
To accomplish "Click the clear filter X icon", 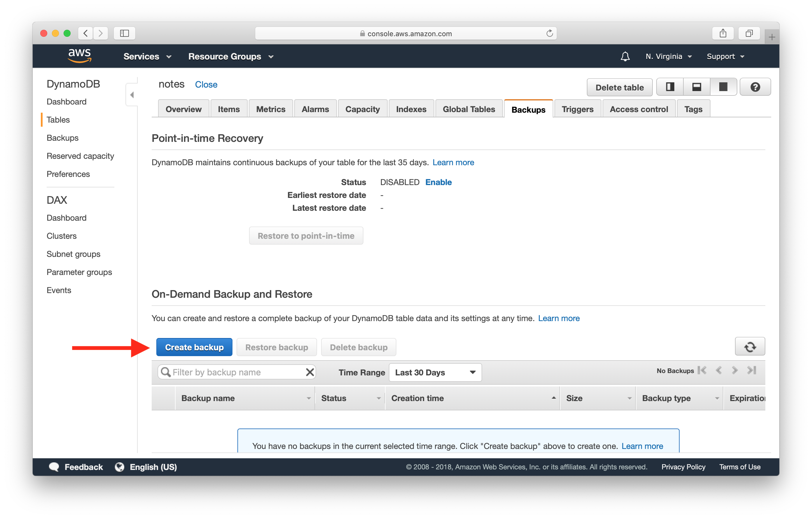I will (x=310, y=372).
